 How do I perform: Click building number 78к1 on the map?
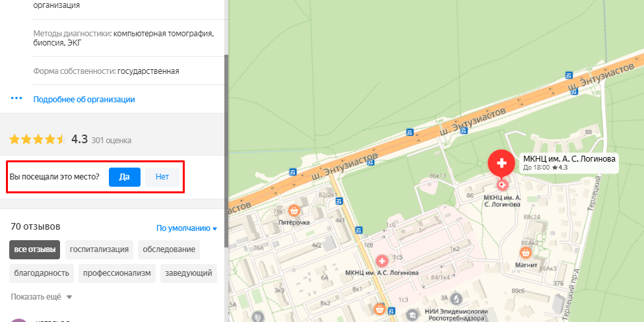coord(279,212)
